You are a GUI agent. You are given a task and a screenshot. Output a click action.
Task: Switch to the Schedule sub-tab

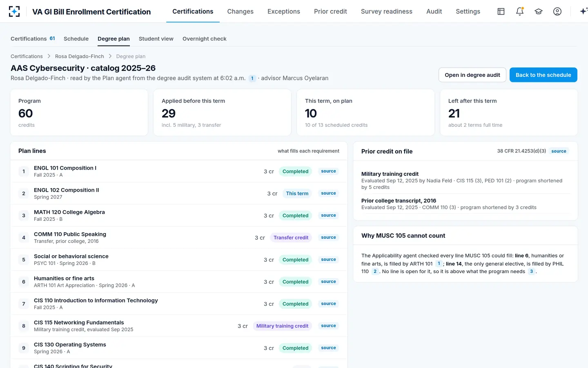point(76,39)
